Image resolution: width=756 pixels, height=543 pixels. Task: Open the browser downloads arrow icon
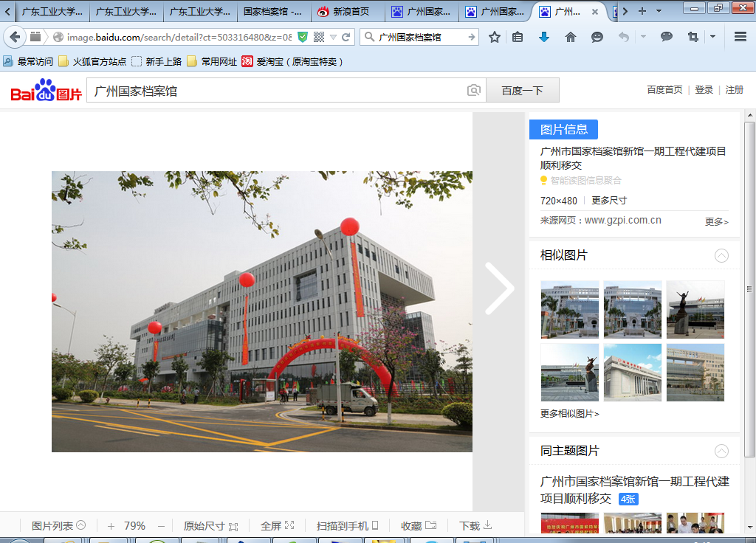(544, 37)
